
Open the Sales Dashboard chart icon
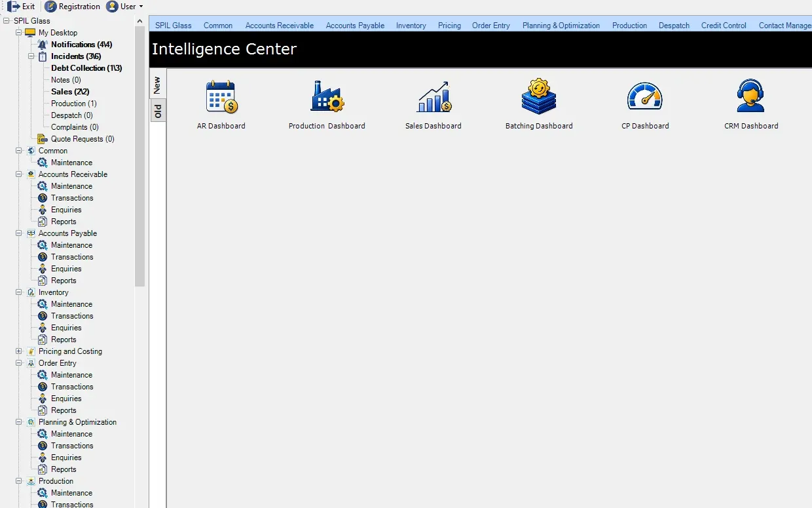(x=434, y=97)
